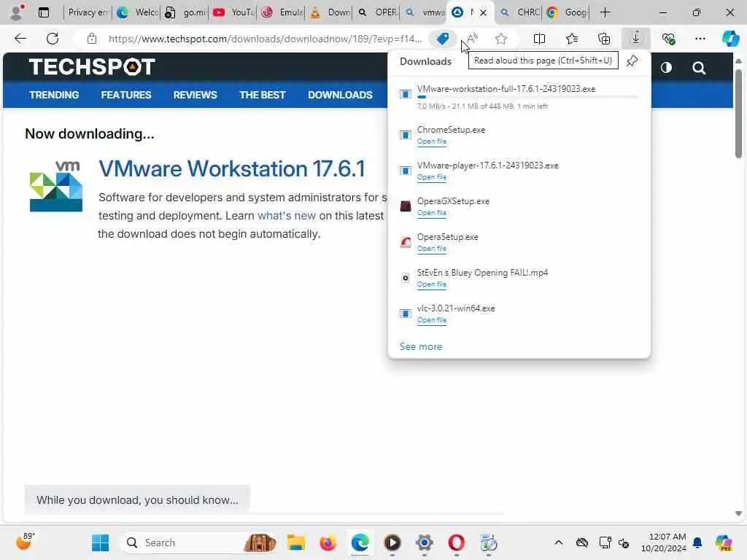This screenshot has height=560, width=747.
Task: Open the FEATURES menu item
Action: tap(125, 95)
